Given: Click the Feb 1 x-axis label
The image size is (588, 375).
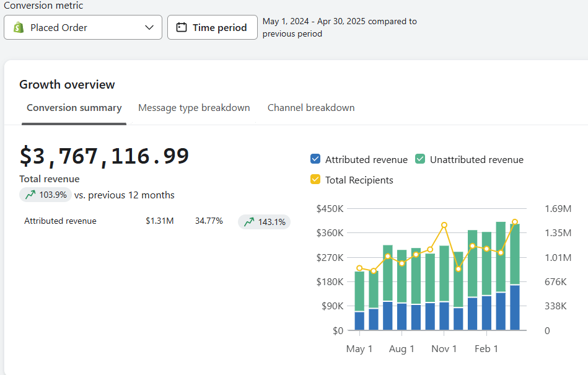Looking at the screenshot, I should pos(486,349).
